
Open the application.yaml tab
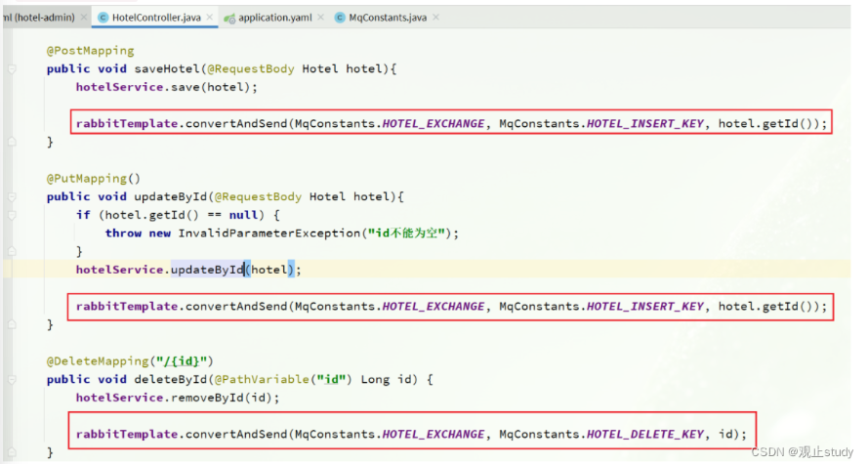click(x=274, y=18)
